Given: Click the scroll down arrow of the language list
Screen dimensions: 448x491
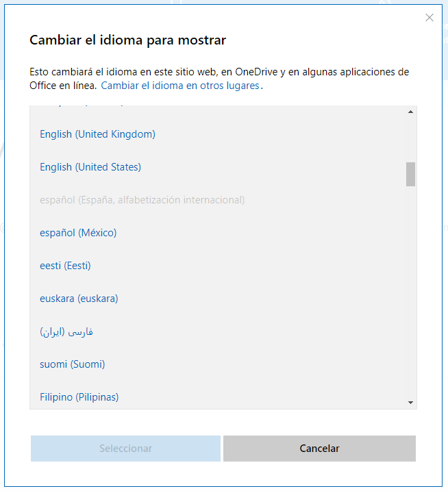Looking at the screenshot, I should click(410, 403).
